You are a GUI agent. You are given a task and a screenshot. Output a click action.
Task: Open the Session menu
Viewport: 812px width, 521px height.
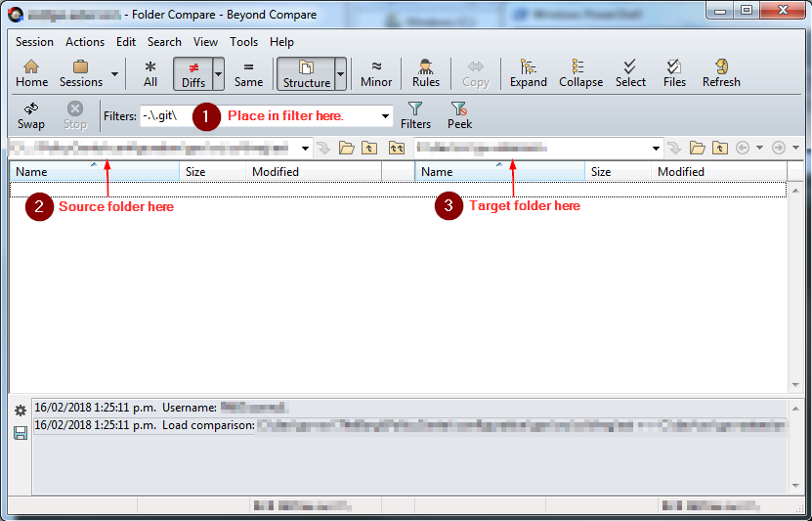coord(34,42)
